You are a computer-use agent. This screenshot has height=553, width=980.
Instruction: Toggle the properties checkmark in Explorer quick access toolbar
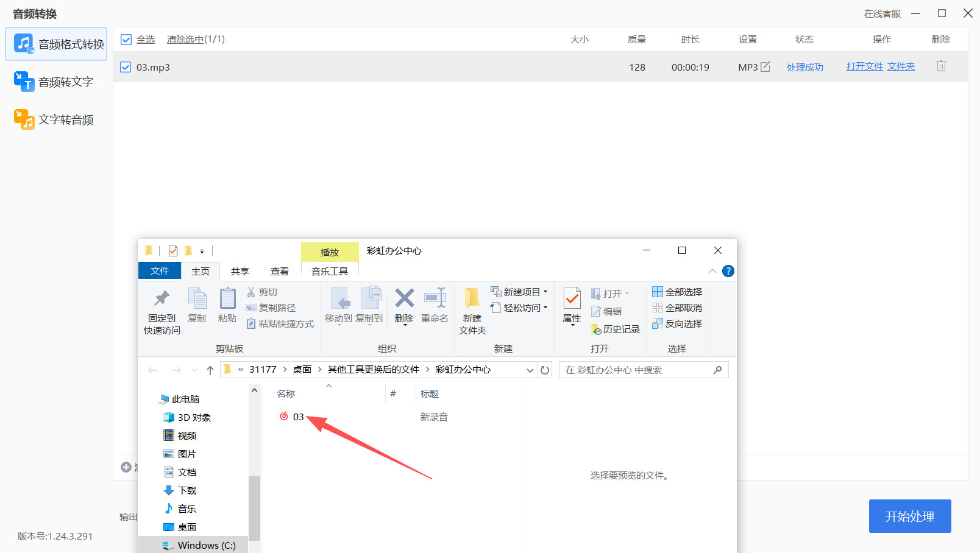coord(173,251)
